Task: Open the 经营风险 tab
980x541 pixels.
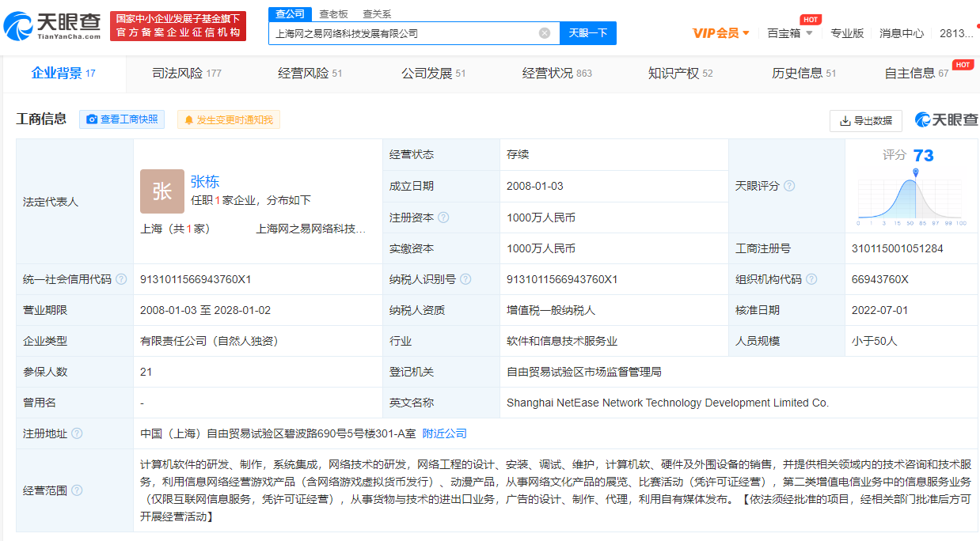Action: point(310,74)
